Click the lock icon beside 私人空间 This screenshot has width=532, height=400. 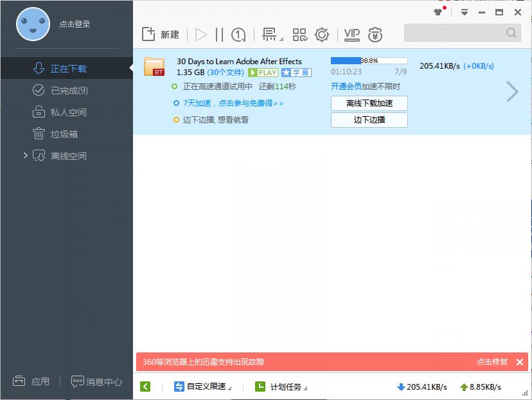(x=39, y=112)
